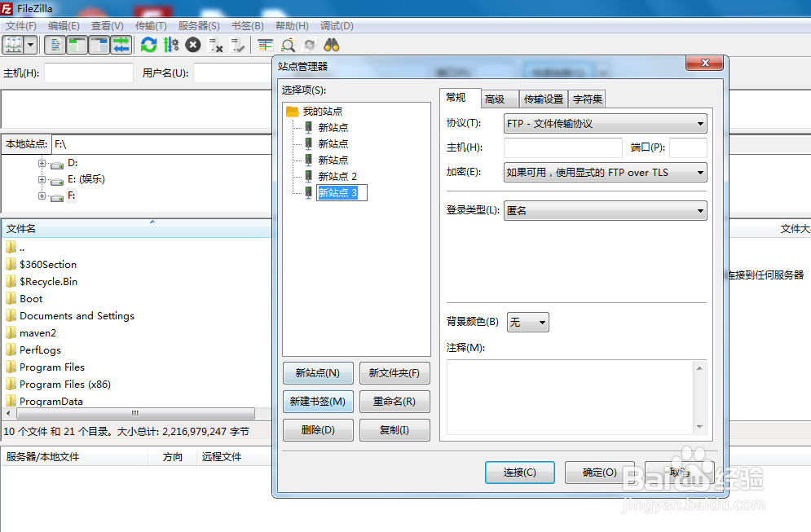This screenshot has width=811, height=532.
Task: Open Site Manager dropdown arrow in toolbar
Action: click(x=30, y=46)
